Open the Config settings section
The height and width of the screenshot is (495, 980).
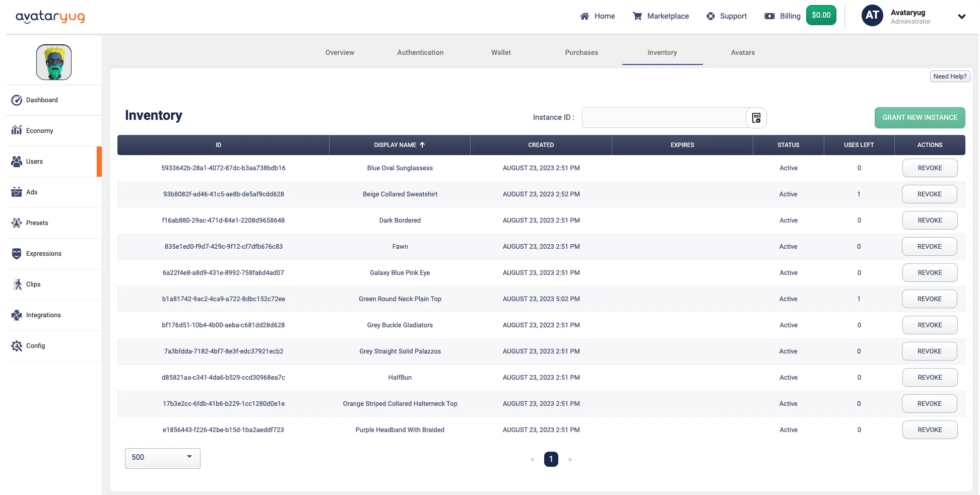35,346
